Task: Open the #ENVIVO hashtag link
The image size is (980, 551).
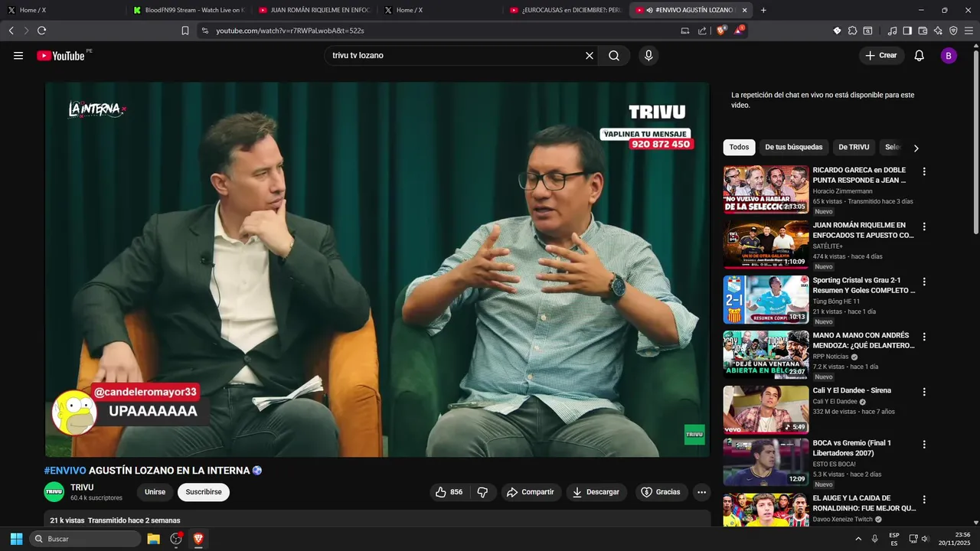Action: (65, 471)
